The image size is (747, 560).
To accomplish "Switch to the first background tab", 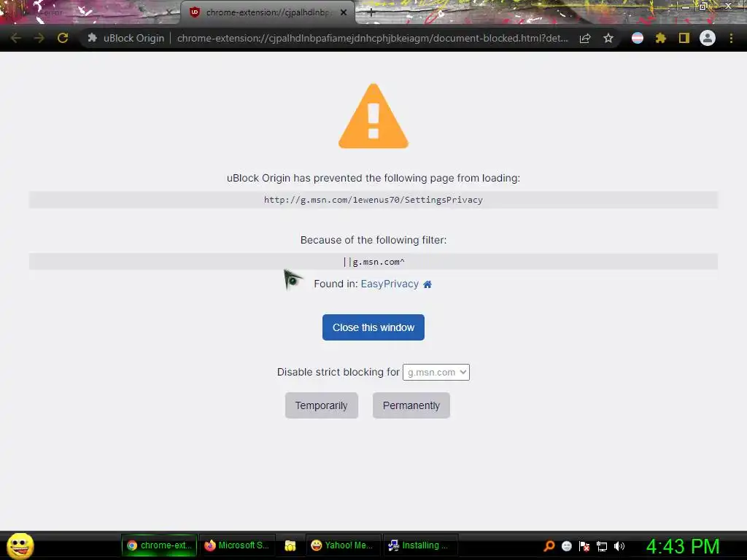I will (x=90, y=12).
